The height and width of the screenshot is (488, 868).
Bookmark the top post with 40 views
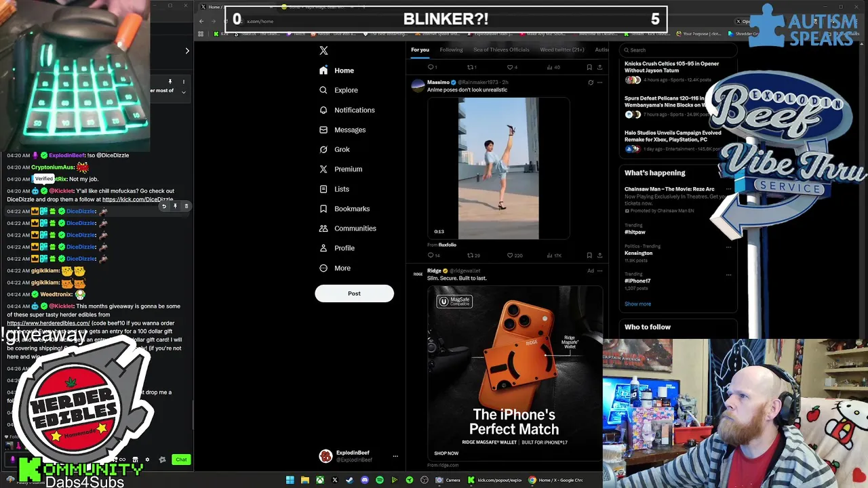pyautogui.click(x=589, y=67)
